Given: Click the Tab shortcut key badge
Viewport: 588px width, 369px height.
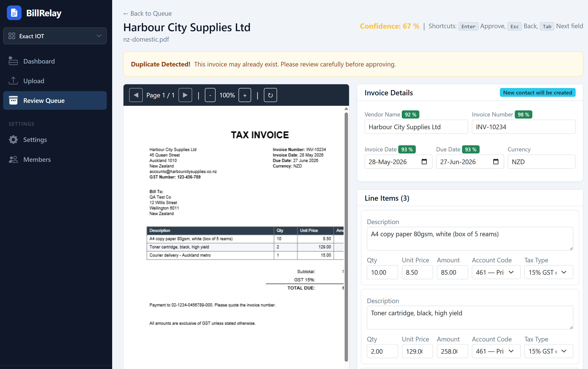Looking at the screenshot, I should click(547, 26).
